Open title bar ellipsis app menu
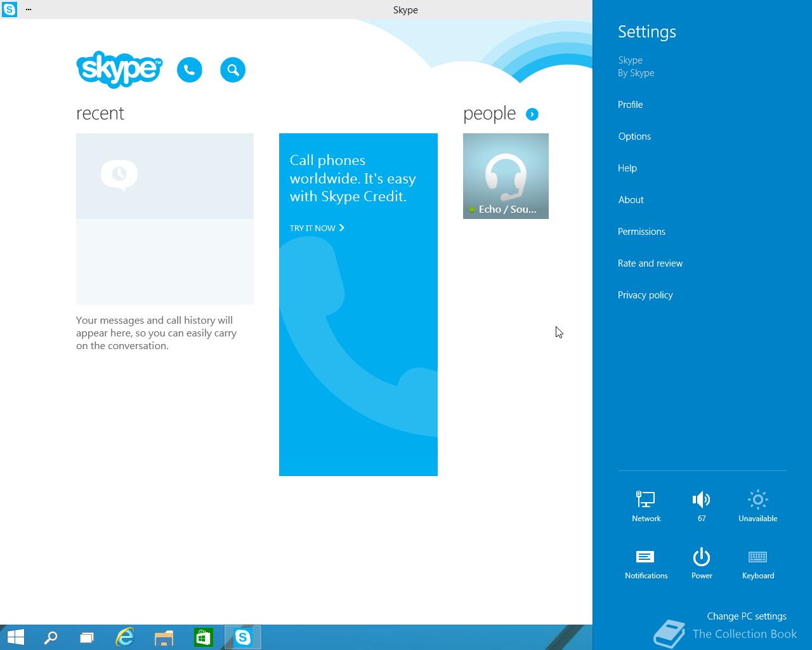Viewport: 812px width, 650px height. pos(29,10)
